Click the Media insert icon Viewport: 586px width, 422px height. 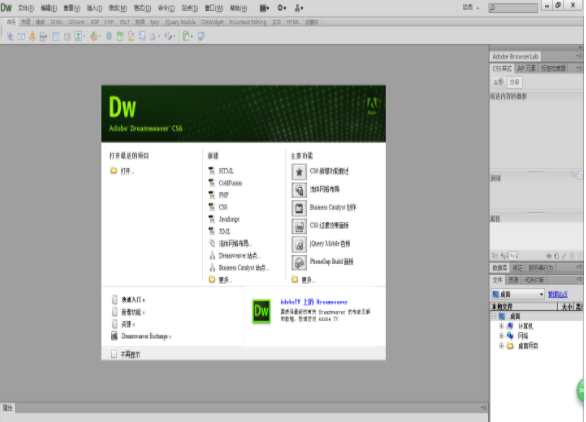tap(94, 36)
